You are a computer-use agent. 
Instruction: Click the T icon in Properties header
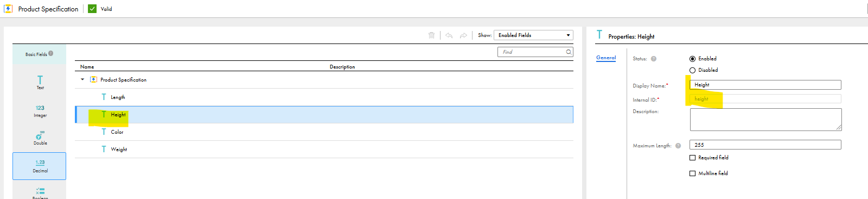(599, 34)
